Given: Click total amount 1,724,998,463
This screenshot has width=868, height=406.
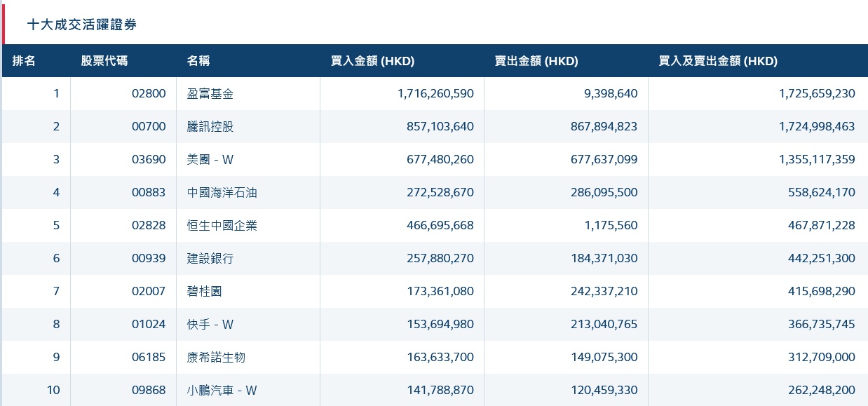Looking at the screenshot, I should [x=817, y=126].
